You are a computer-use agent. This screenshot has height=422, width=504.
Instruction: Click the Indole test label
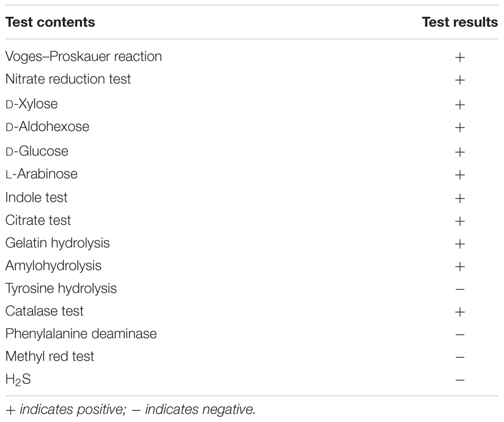point(37,197)
